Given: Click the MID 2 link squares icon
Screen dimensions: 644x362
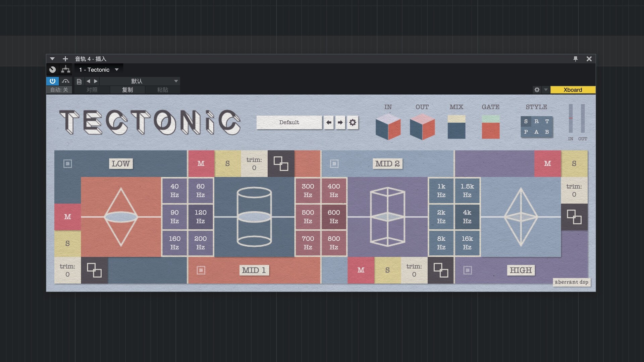Looking at the screenshot, I should click(441, 270).
